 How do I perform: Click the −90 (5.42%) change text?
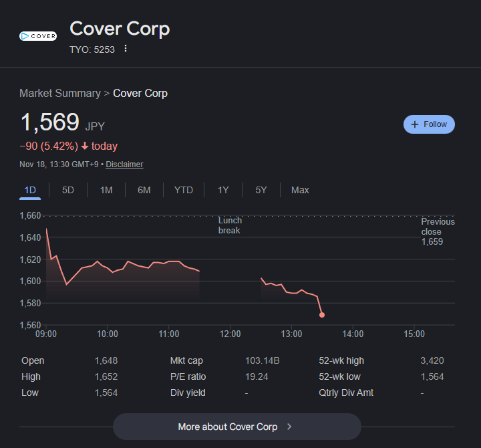49,146
